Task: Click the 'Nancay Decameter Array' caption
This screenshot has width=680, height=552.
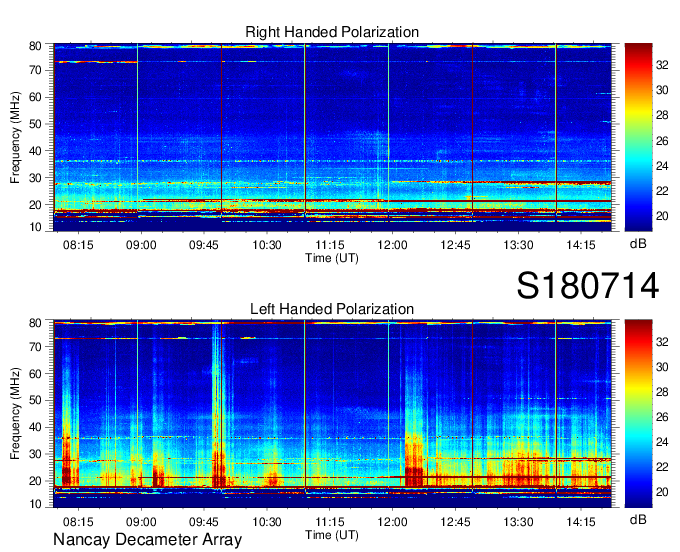Action: pos(147,540)
